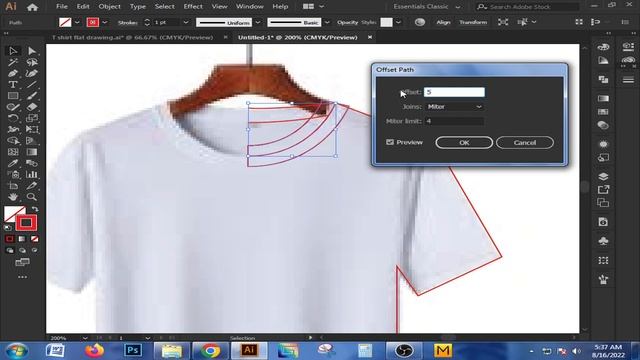Click Cancel in Offset Path dialog
The image size is (640, 360).
coord(525,142)
